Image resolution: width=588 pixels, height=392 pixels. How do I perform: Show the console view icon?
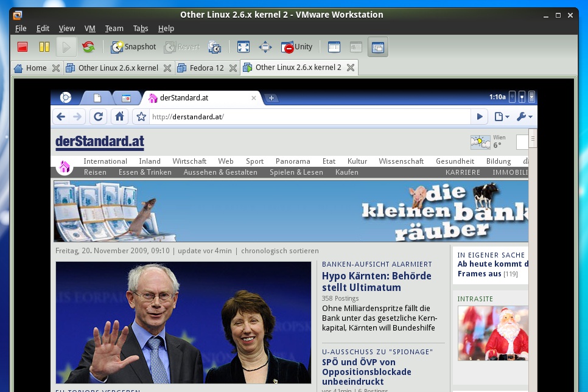(334, 47)
